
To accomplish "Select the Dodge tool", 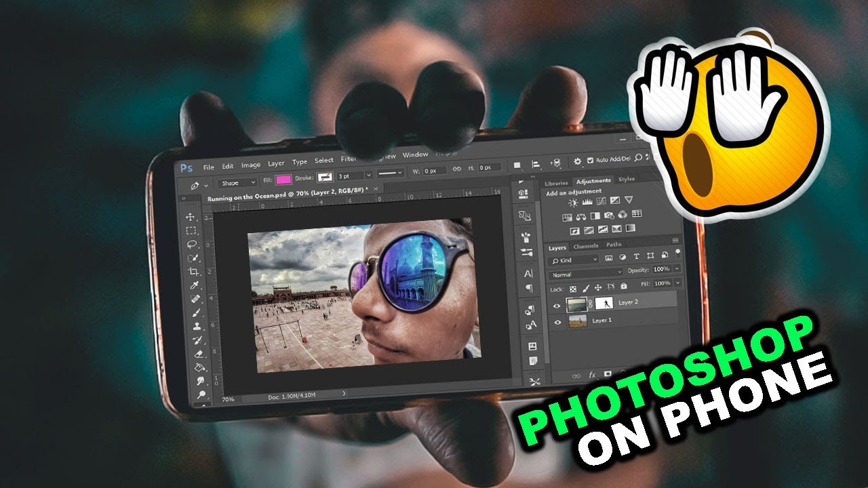I will point(201,394).
